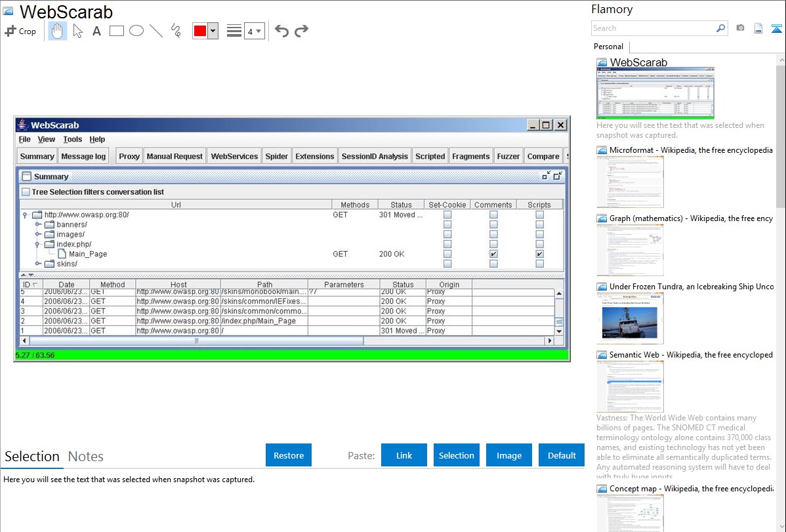786x532 pixels.
Task: Open the color picker dropdown arrow
Action: pos(213,31)
